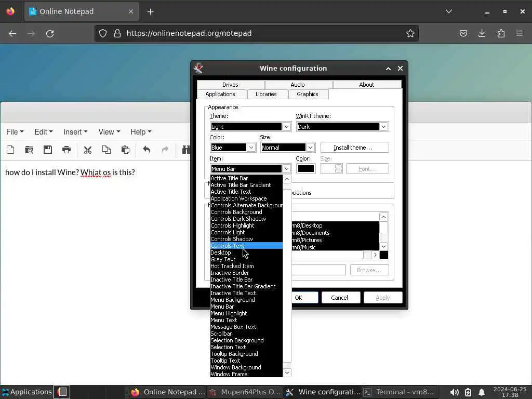Expand the Edit menu in notepad

tap(44, 132)
